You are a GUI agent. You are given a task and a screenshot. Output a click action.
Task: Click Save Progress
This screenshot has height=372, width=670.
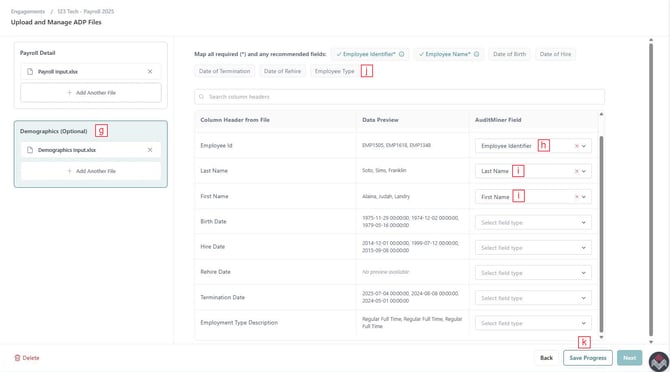(x=588, y=358)
